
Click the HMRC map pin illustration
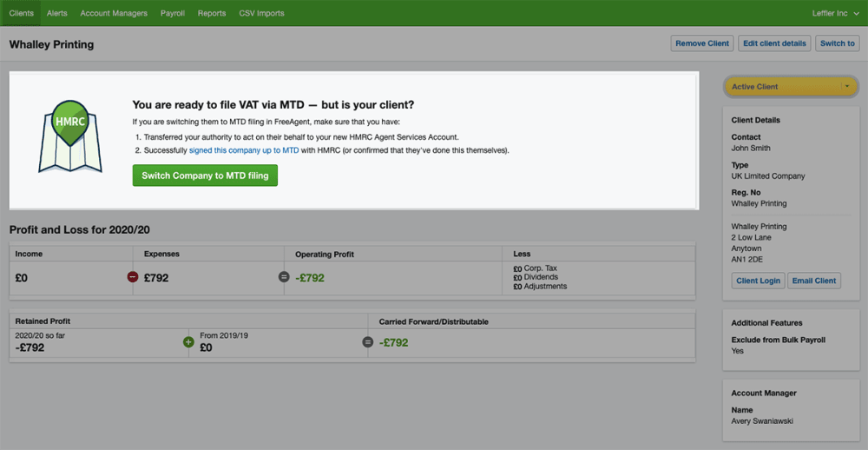click(x=69, y=136)
